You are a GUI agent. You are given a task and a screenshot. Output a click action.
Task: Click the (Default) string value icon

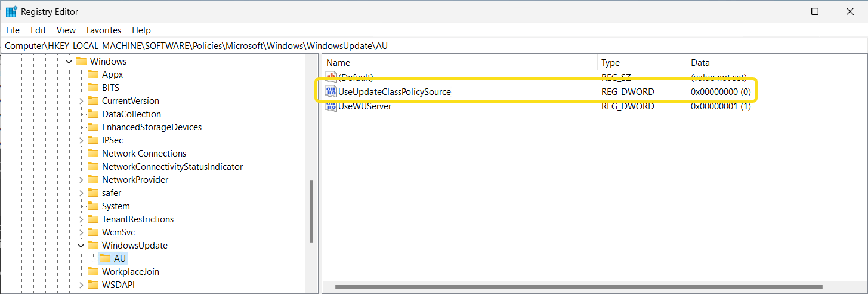(x=331, y=77)
